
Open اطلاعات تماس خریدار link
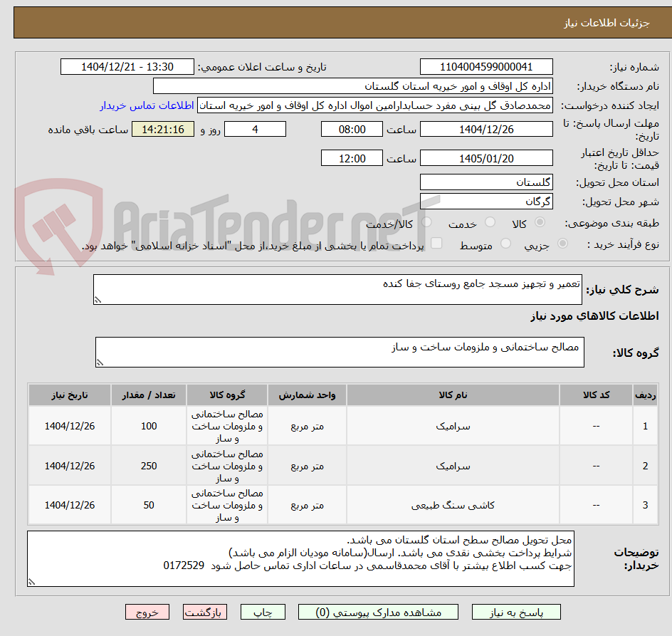[147, 105]
